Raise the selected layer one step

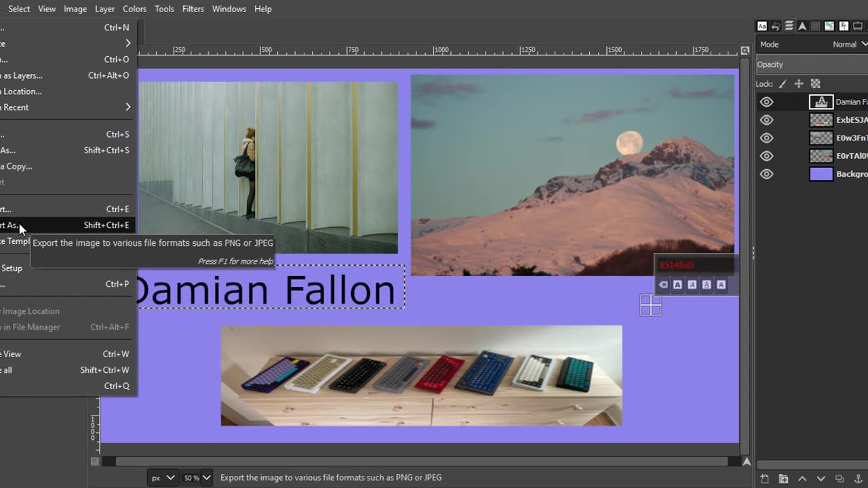[x=802, y=479]
